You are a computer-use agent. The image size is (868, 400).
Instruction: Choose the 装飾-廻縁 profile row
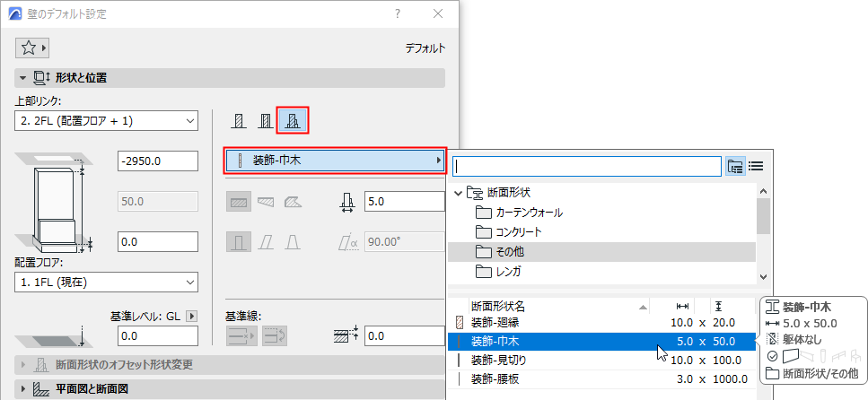pyautogui.click(x=601, y=323)
